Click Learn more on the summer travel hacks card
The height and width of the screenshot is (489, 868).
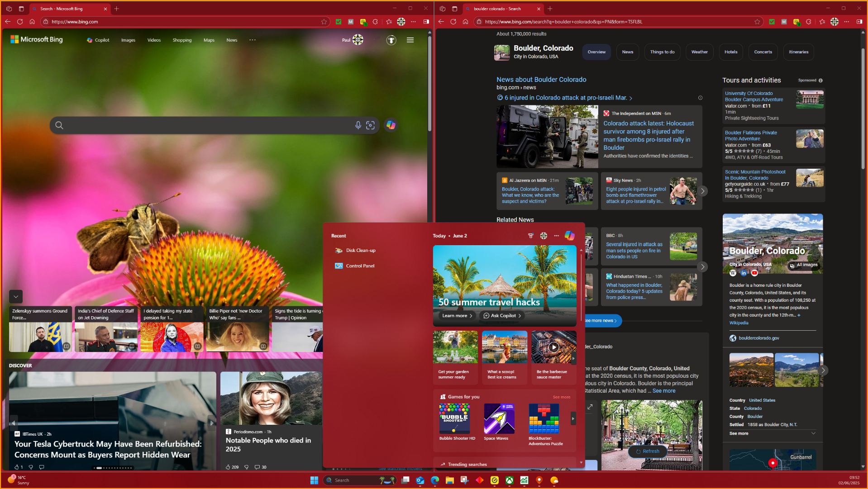[x=457, y=316]
